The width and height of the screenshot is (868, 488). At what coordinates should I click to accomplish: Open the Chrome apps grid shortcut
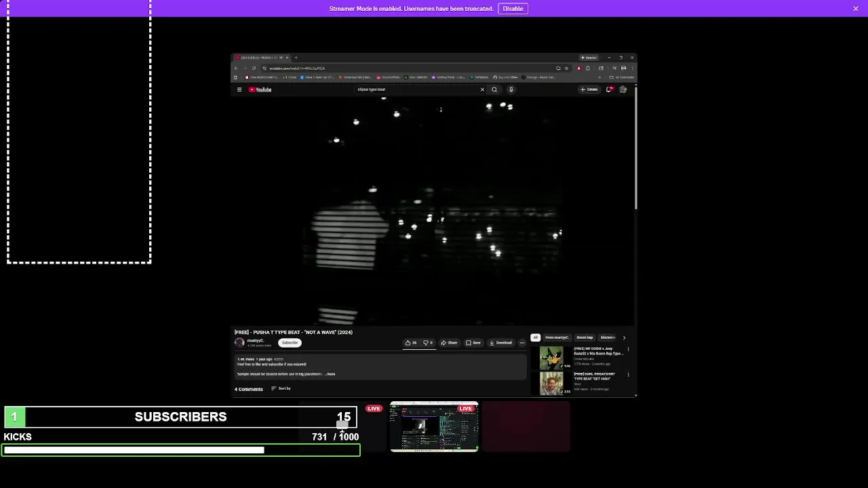[x=236, y=77]
